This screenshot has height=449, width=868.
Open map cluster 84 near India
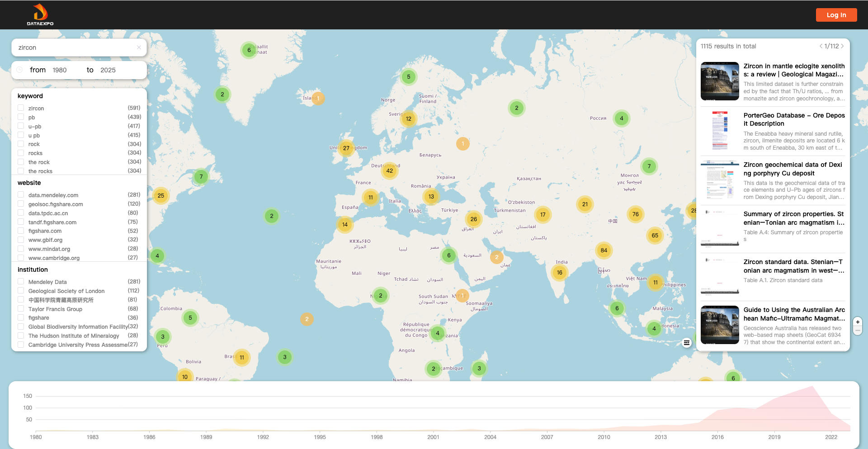604,250
